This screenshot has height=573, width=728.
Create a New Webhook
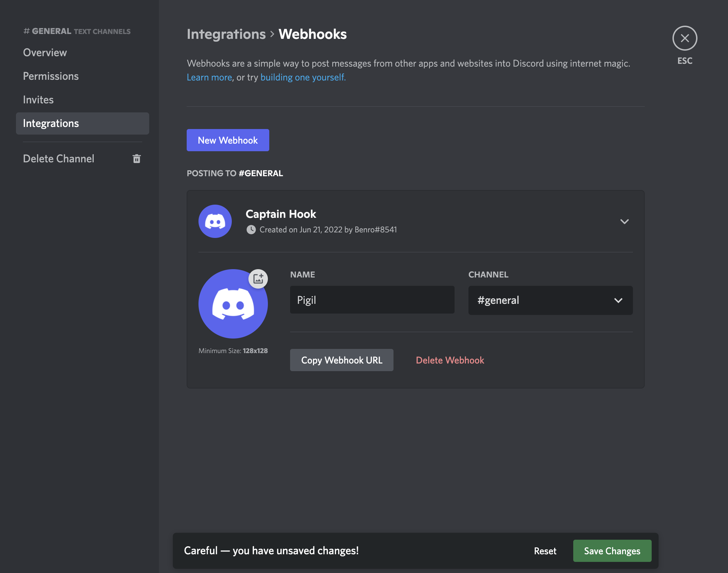click(x=228, y=140)
